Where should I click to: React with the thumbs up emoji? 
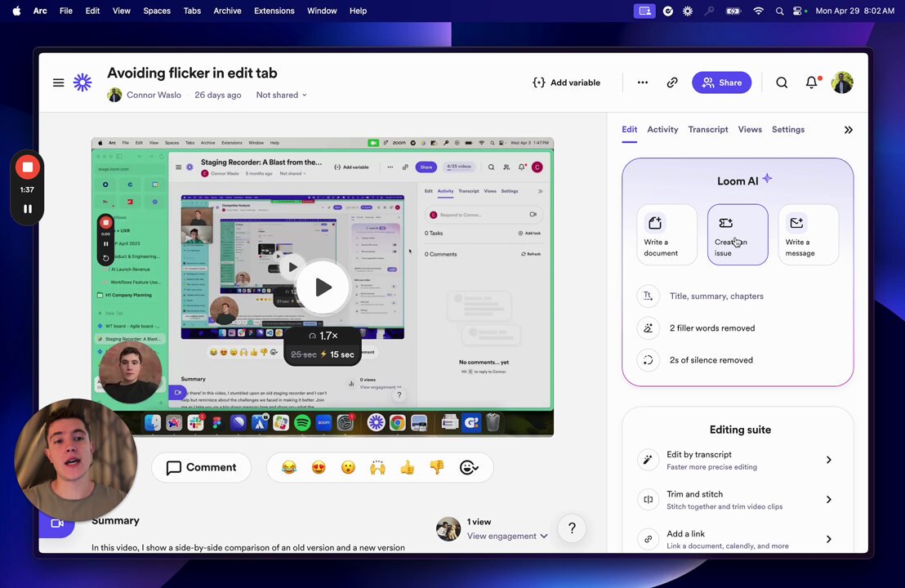pyautogui.click(x=408, y=467)
